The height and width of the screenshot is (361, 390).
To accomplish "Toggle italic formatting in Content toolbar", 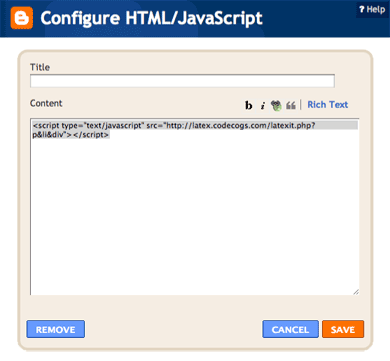I will click(x=263, y=106).
